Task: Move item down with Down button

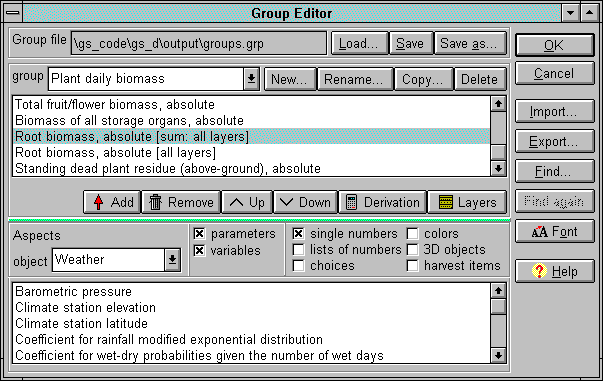Action: point(305,202)
